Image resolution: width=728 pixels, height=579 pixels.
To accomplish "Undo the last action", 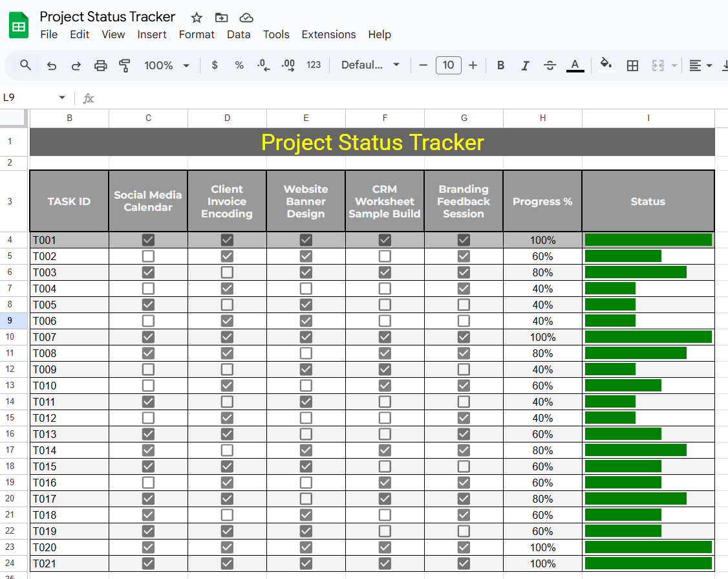I will point(52,65).
